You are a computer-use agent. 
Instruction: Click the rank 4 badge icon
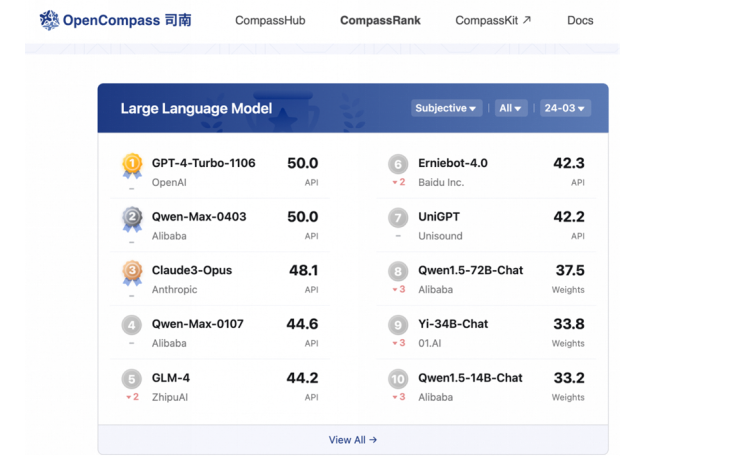[132, 325]
